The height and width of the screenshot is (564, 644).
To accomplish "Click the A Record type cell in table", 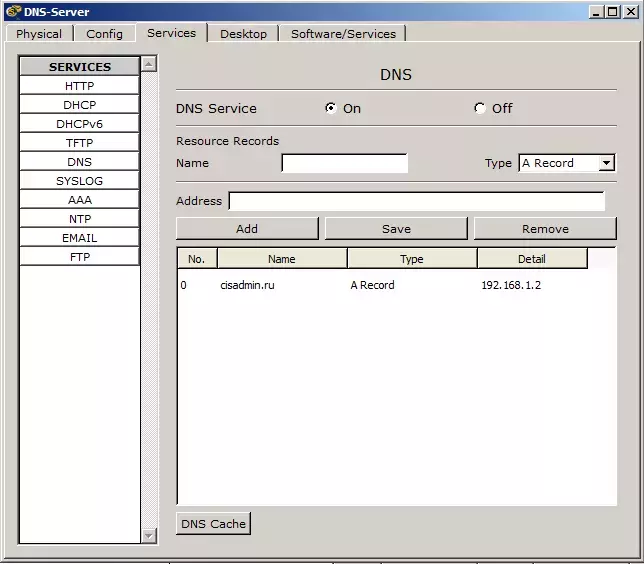I will click(x=372, y=285).
